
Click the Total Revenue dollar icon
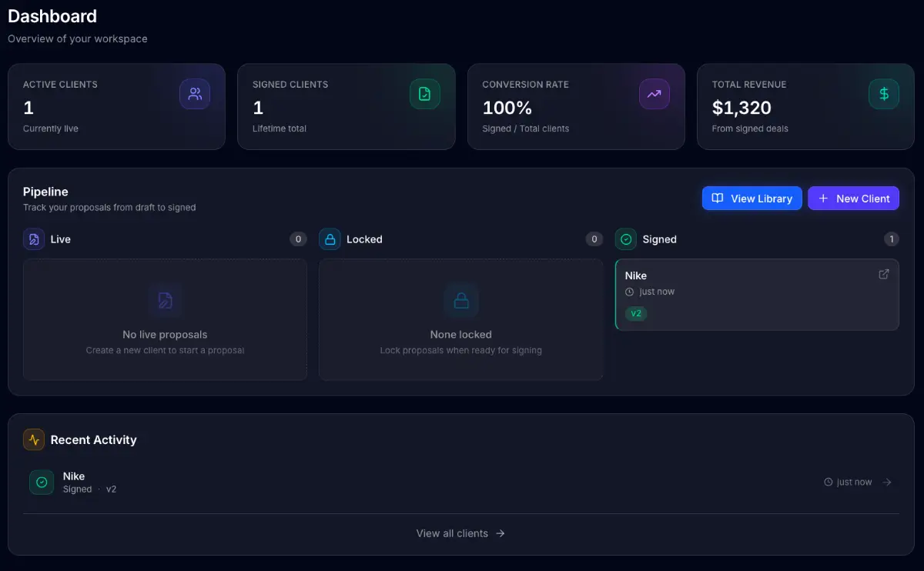883,94
